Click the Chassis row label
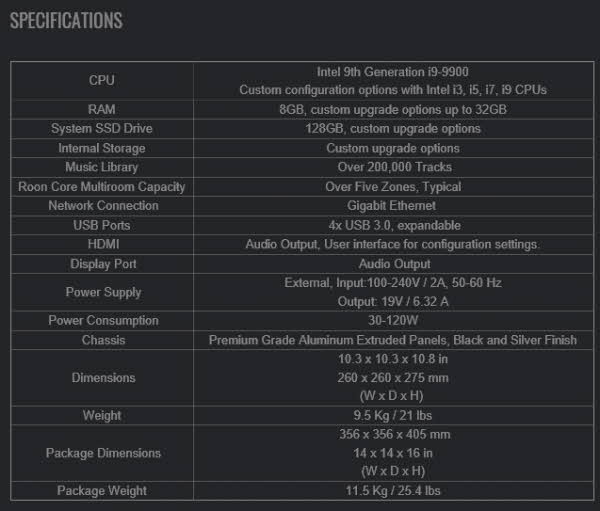The image size is (600, 511). (103, 340)
